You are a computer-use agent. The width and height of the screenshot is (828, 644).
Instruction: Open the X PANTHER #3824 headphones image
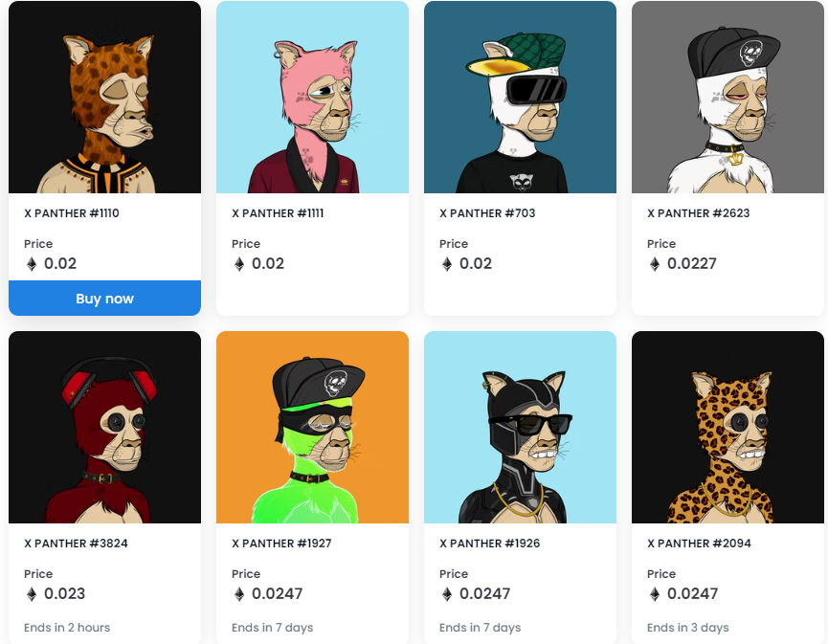click(104, 427)
